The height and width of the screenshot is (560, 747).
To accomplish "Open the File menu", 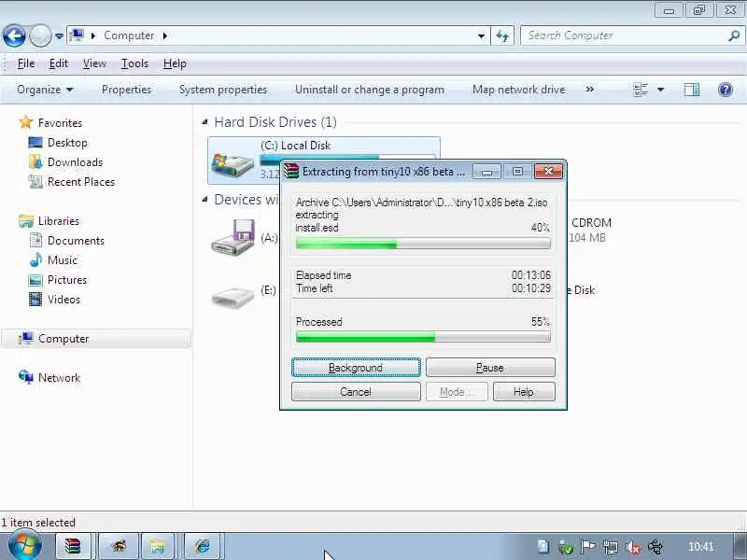I will [26, 63].
